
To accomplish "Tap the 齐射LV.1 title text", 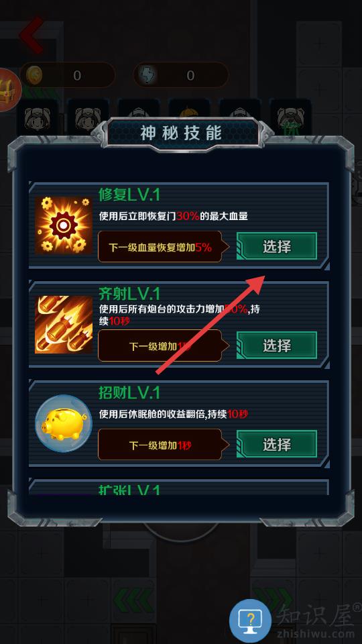I will click(x=129, y=294).
